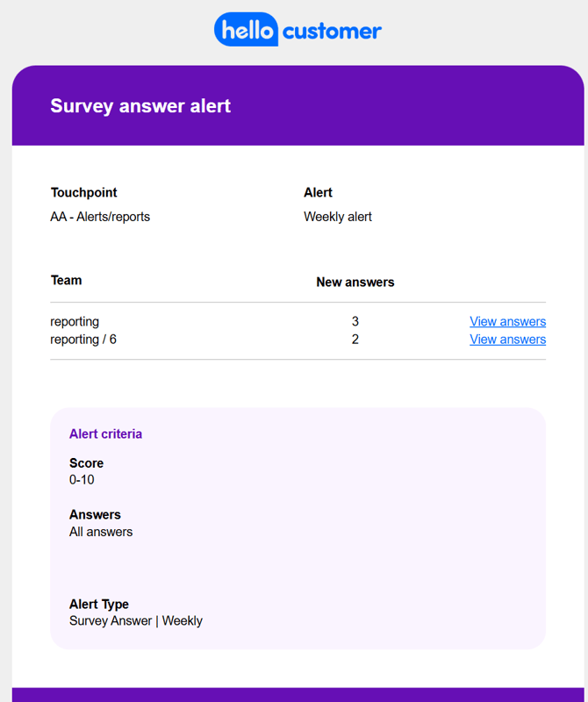Select the first team name, reporting
The width and height of the screenshot is (588, 702).
(x=75, y=322)
